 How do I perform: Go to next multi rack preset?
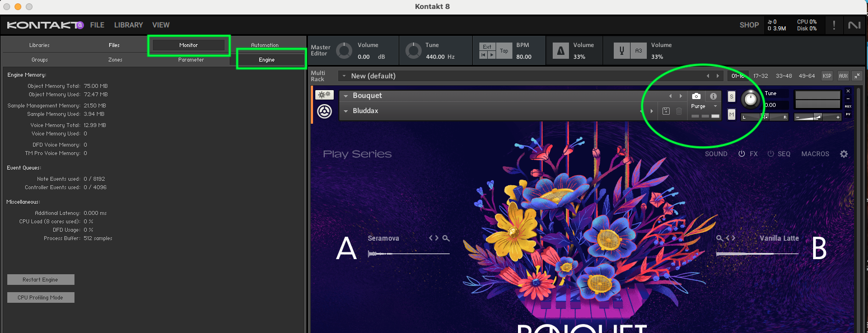718,76
